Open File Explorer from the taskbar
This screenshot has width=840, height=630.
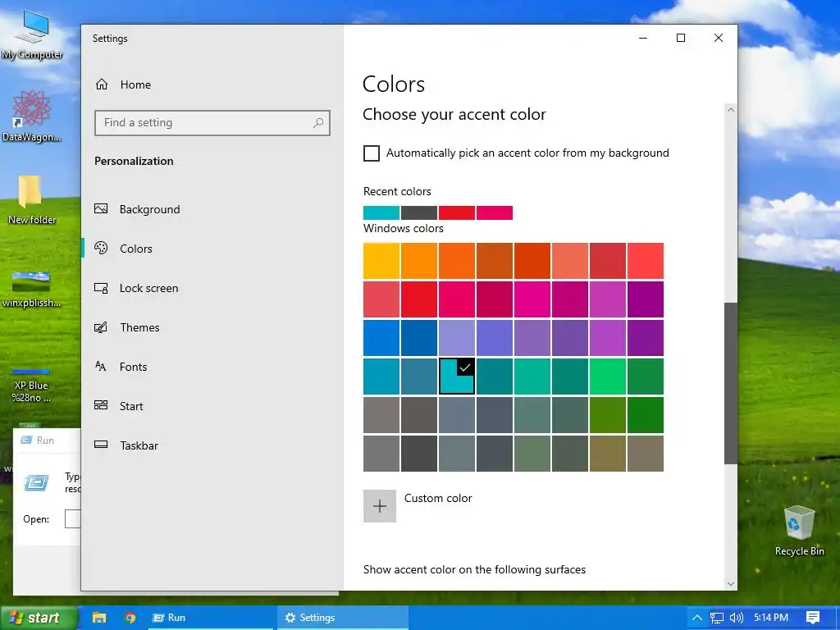pyautogui.click(x=99, y=618)
